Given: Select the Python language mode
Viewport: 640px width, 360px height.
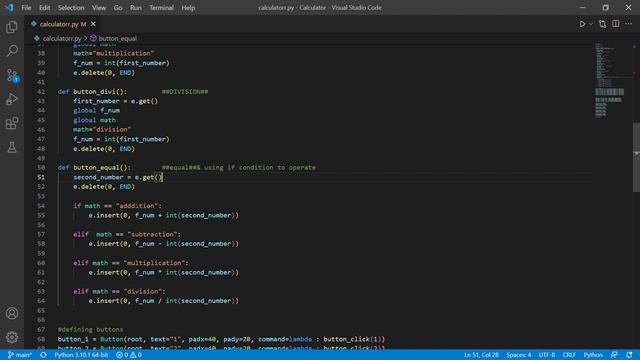Looking at the screenshot, I should [x=593, y=355].
